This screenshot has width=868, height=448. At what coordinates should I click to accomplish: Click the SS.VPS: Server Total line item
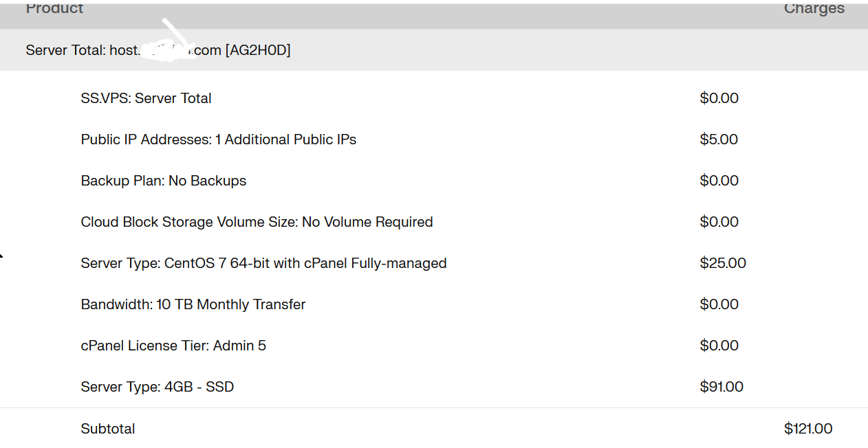146,98
